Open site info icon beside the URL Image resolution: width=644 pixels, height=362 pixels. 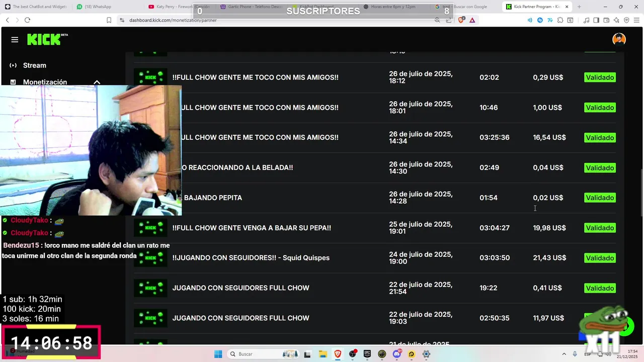point(122,20)
